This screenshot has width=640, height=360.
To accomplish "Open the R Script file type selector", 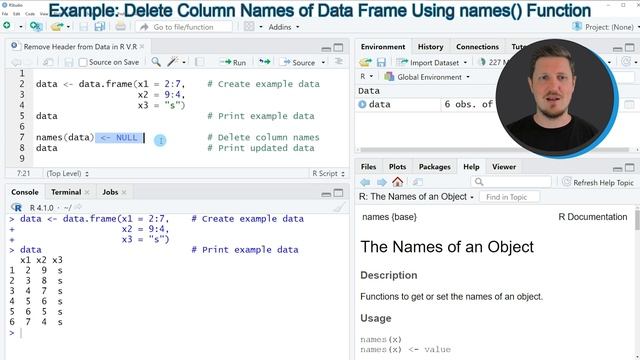I will tap(328, 173).
